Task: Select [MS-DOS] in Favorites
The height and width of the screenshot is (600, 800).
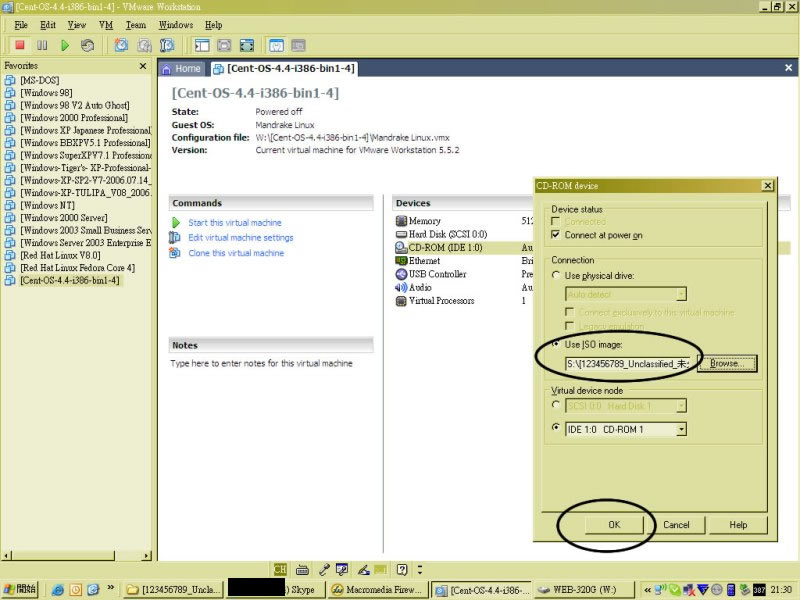Action: [40, 81]
